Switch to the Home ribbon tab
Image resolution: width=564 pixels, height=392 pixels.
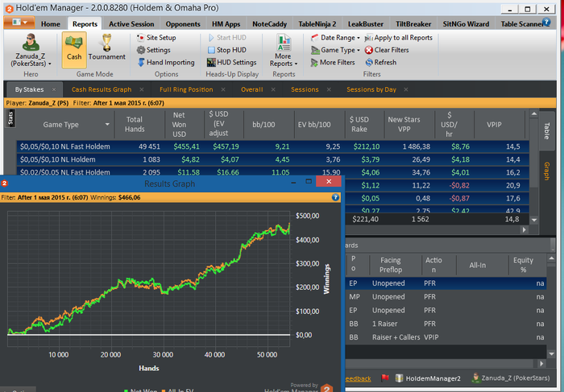50,24
